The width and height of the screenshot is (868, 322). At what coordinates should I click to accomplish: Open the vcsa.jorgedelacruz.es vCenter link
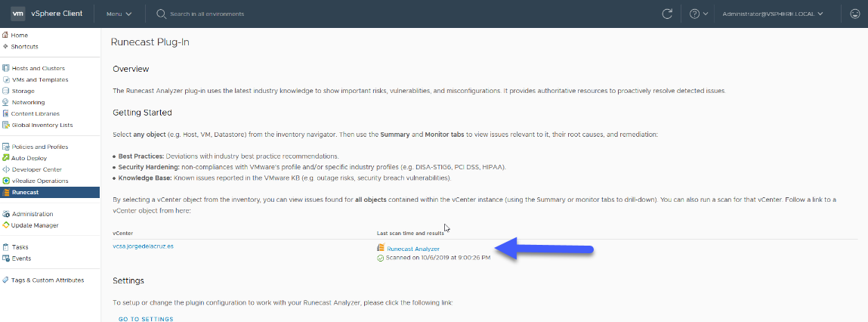click(x=143, y=246)
